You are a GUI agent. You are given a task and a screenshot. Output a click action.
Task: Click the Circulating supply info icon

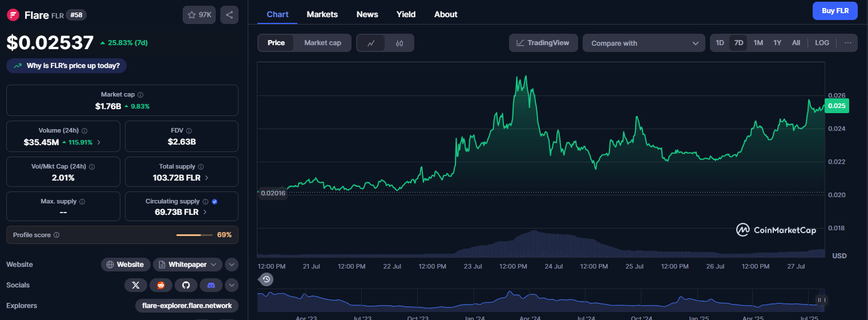[205, 202]
